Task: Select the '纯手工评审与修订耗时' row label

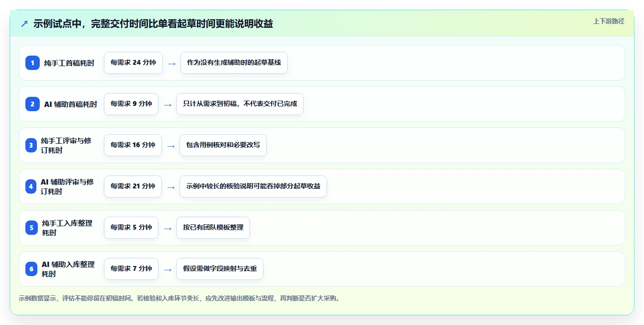Action: pyautogui.click(x=66, y=145)
